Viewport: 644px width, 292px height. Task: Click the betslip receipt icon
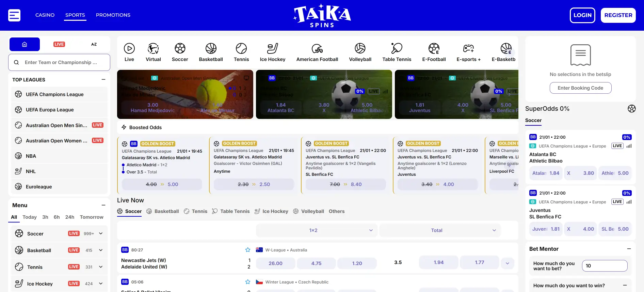[581, 55]
